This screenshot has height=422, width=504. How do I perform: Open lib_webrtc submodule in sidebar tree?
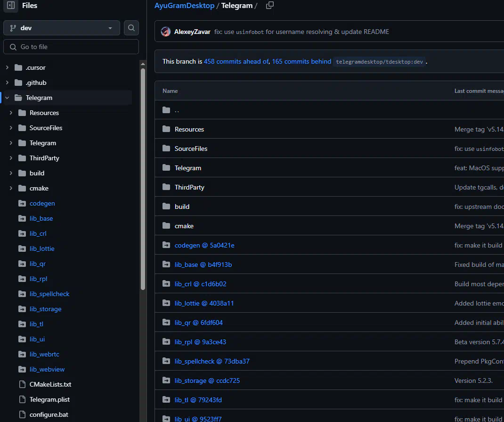44,354
